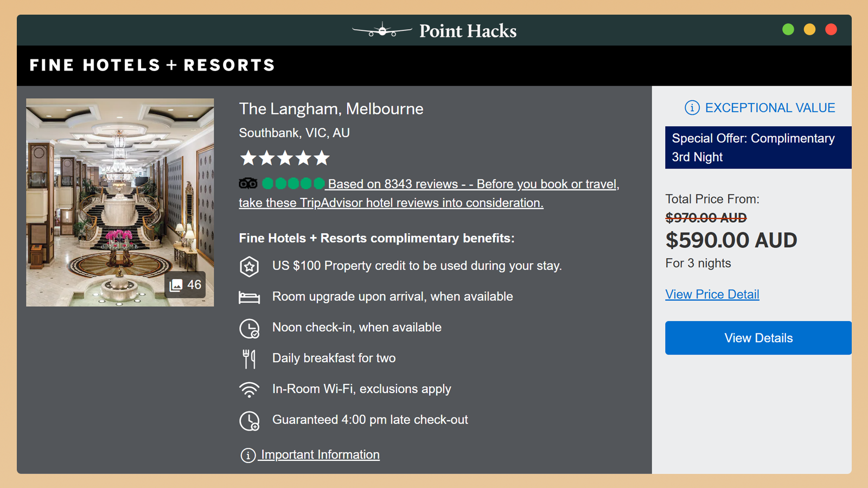Click the Fine Hotels + Resorts header logo

point(152,66)
